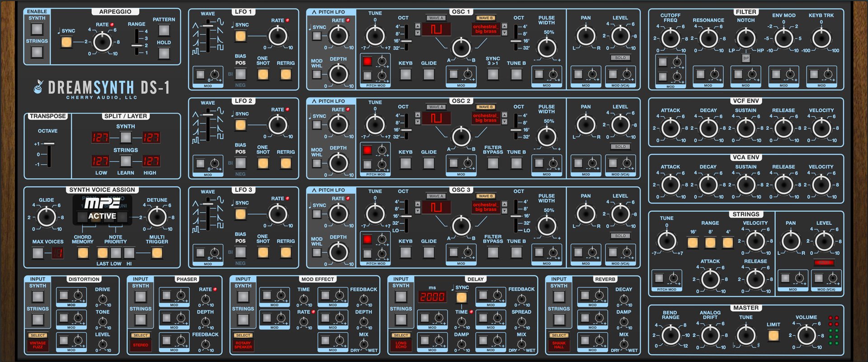Toggle OSC 2 Filter Bypass button
This screenshot has width=868, height=362.
(x=493, y=163)
